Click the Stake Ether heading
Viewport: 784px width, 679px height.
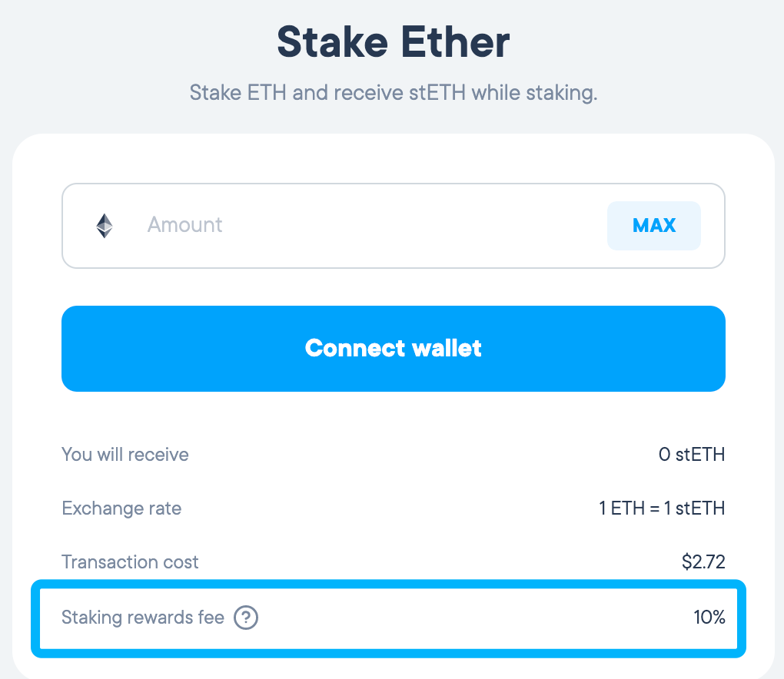click(394, 42)
